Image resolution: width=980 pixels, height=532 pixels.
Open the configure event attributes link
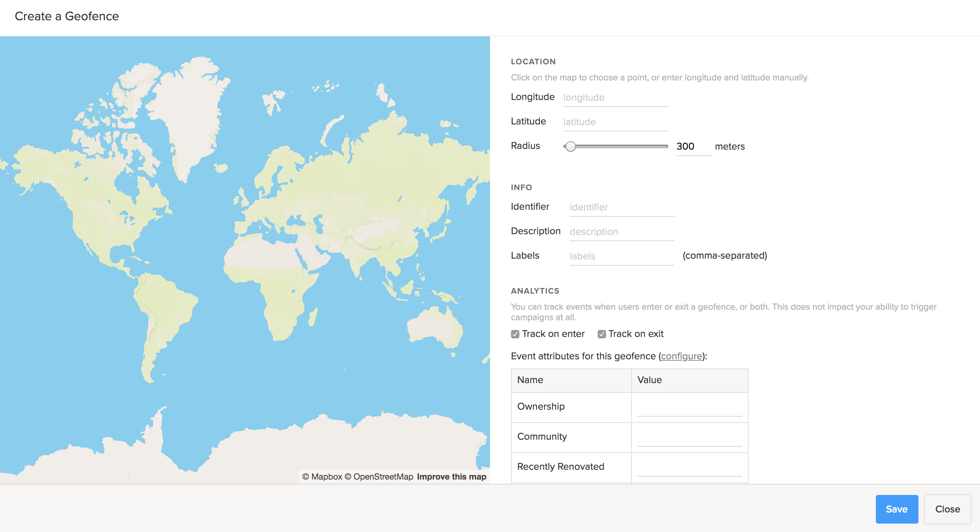point(682,356)
